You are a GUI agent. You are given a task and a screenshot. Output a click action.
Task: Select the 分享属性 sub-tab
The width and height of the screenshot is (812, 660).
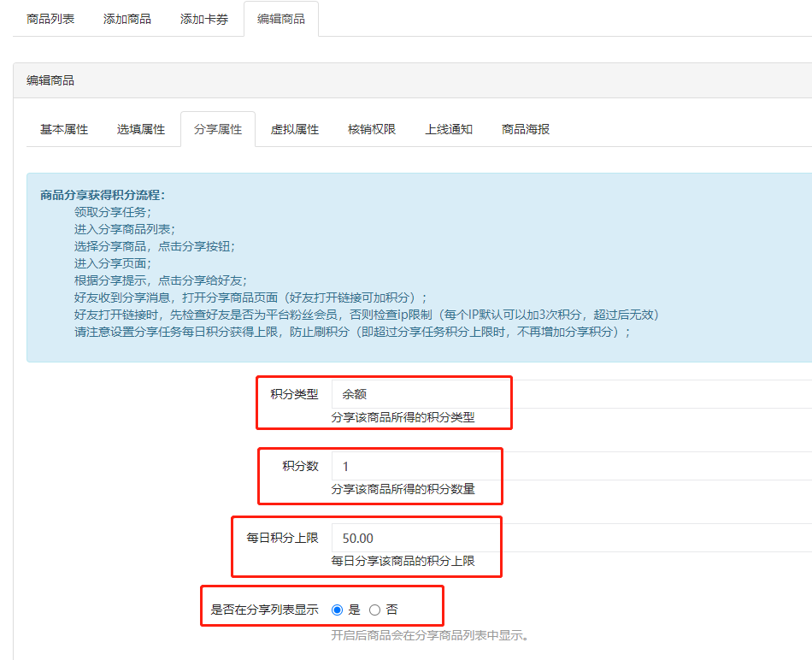(x=218, y=129)
